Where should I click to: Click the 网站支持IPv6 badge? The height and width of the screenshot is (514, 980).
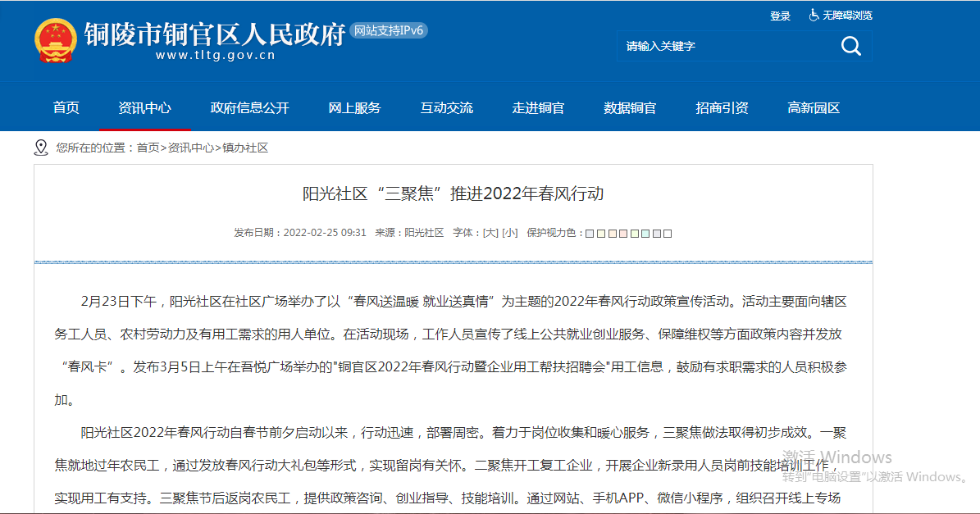point(389,31)
